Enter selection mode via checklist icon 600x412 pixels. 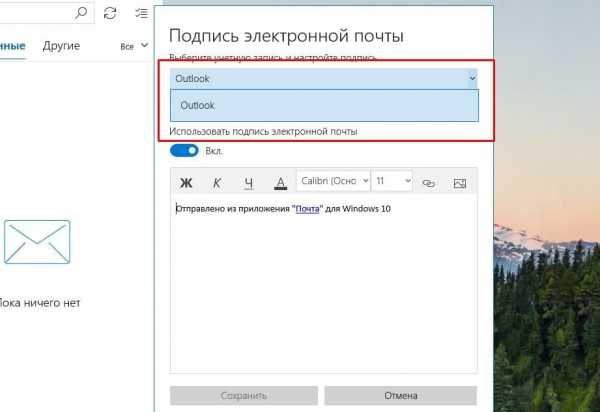pos(141,13)
